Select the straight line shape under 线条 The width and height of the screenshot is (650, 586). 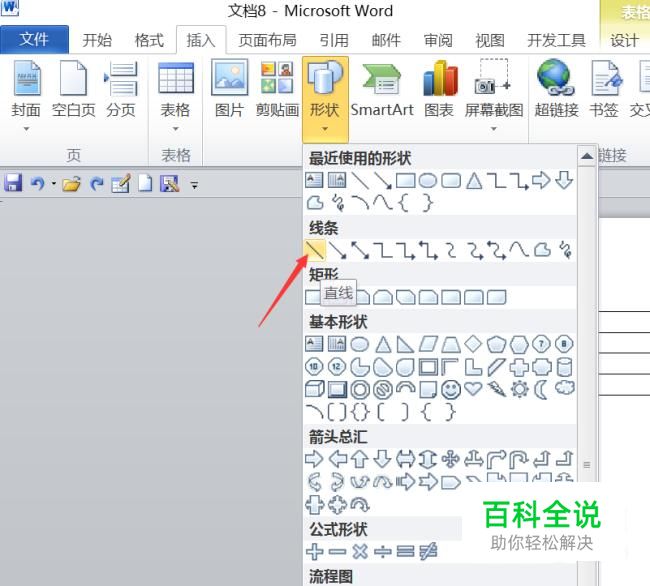(315, 250)
